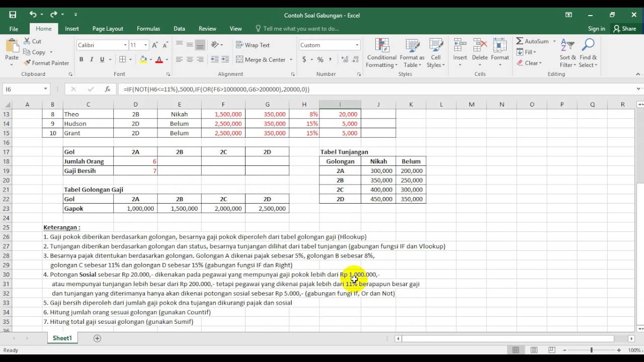Open the font color dropdown arrow
The height and width of the screenshot is (362, 644).
click(167, 59)
